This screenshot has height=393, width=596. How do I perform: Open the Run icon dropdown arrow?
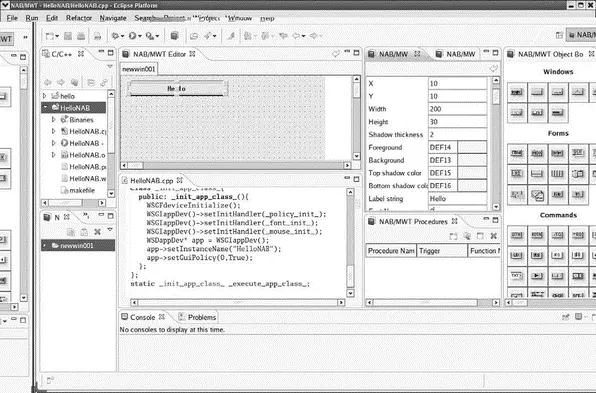(x=140, y=36)
